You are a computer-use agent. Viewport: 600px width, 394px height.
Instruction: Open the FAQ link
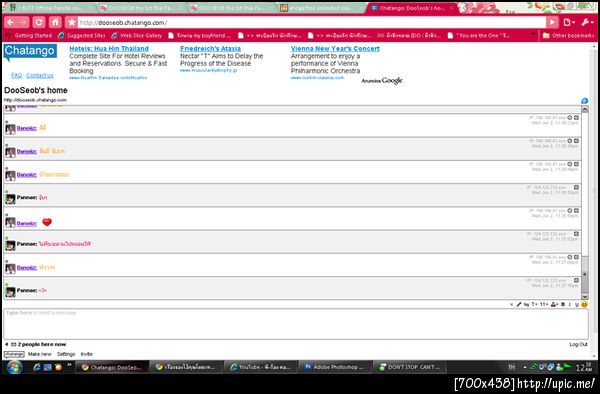click(x=16, y=75)
